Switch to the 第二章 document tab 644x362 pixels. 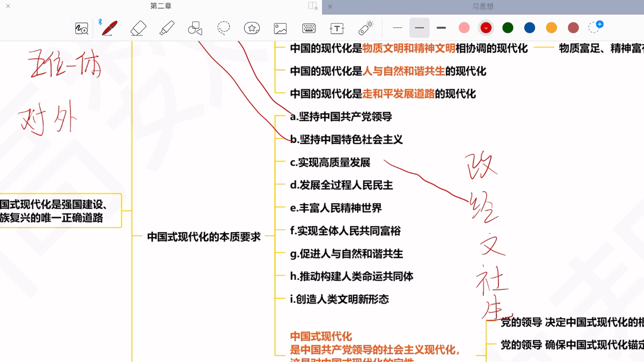161,6
